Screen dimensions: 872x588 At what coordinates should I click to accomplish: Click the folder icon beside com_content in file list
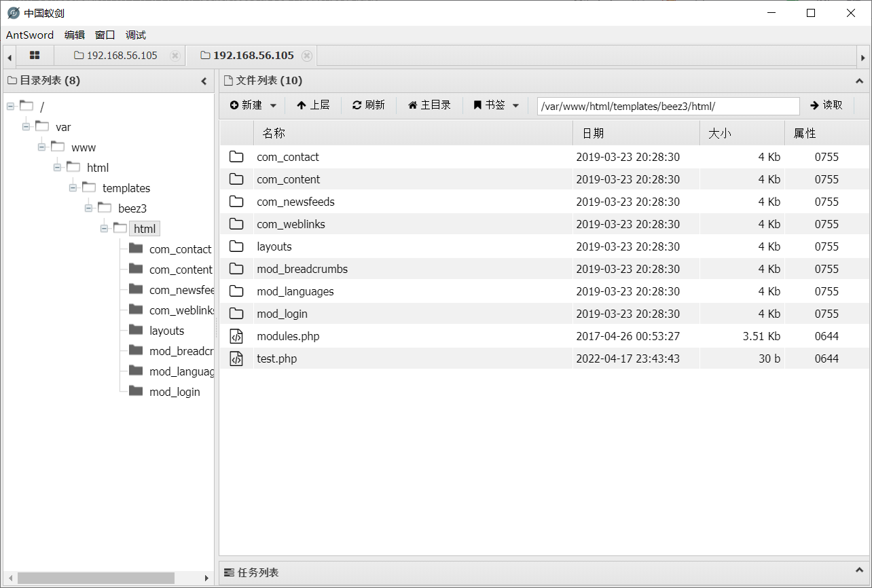tap(236, 179)
